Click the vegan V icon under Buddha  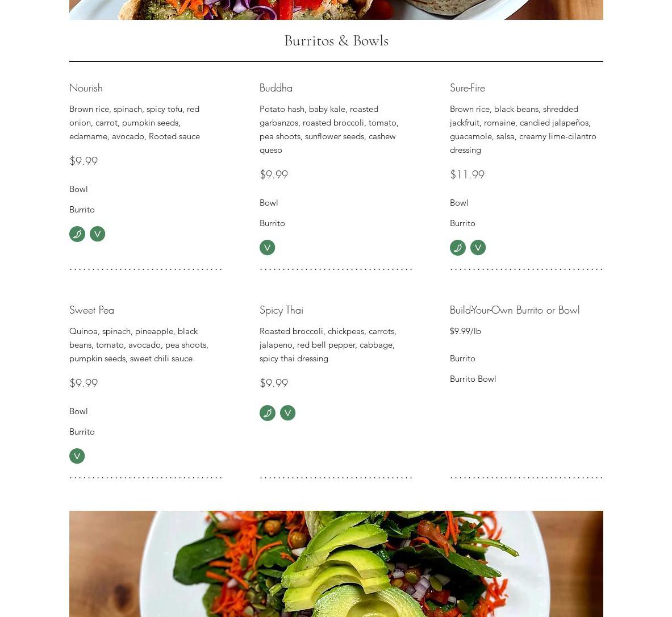(268, 248)
